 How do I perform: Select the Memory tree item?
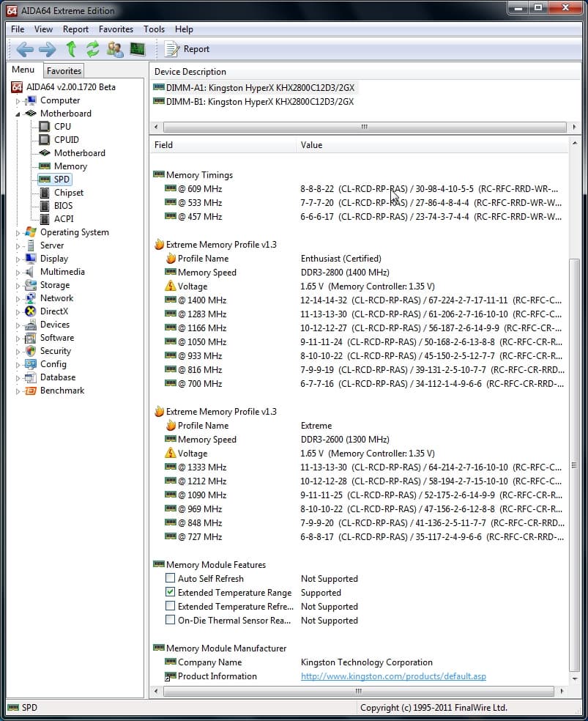70,166
